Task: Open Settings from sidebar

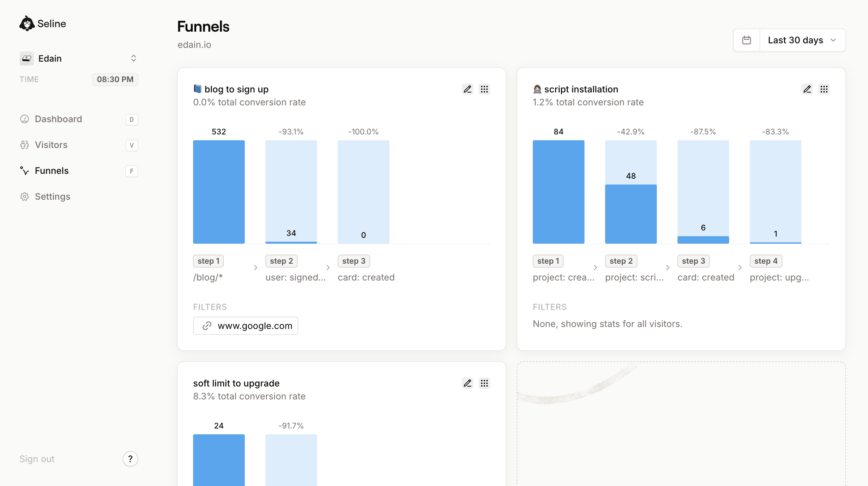Action: click(53, 196)
